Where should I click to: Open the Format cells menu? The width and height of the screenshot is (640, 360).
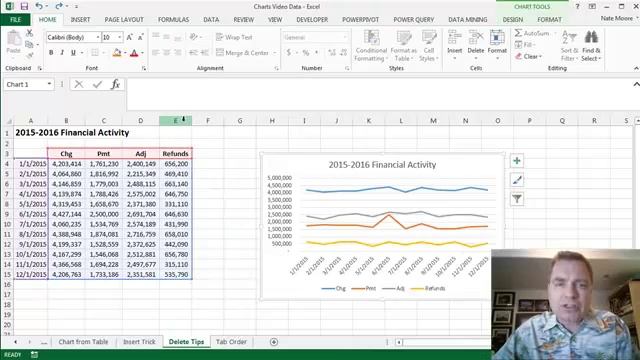pos(497,45)
